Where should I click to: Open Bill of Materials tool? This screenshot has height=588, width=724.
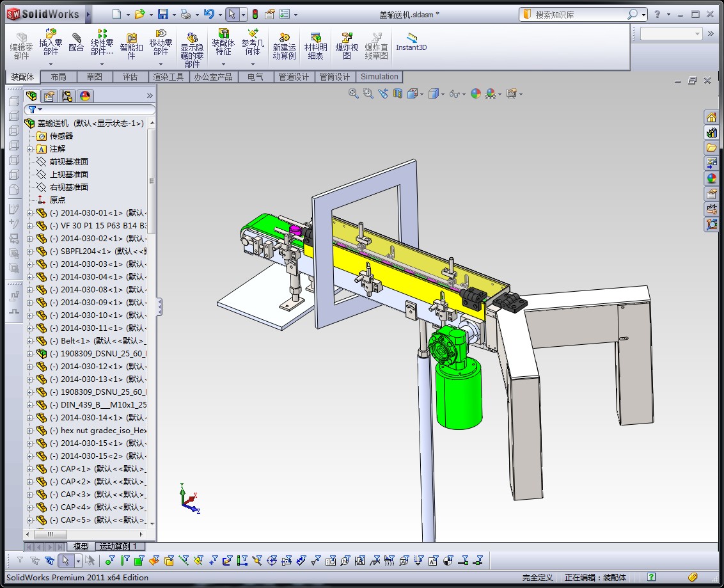pyautogui.click(x=315, y=46)
